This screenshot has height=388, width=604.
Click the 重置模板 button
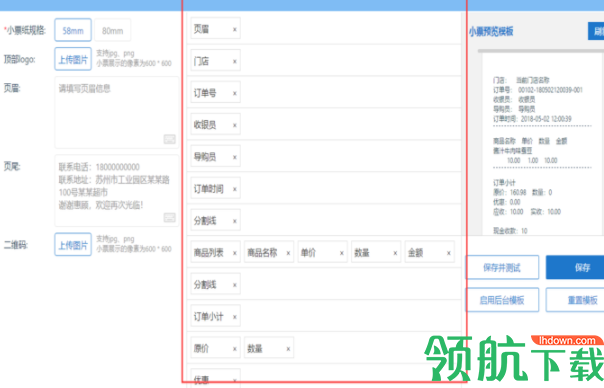575,300
